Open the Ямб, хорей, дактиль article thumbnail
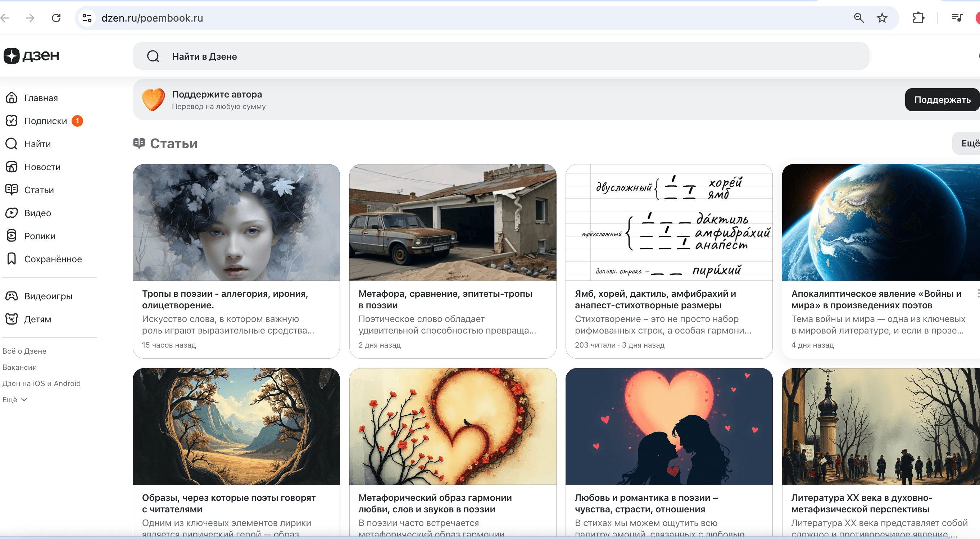980x539 pixels. [x=668, y=222]
